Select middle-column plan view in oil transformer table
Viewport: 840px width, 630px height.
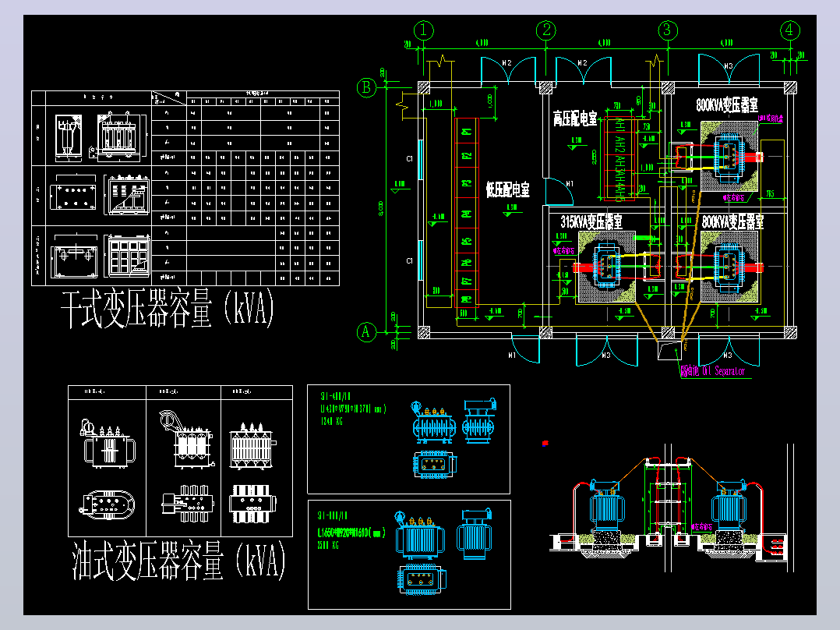point(188,504)
